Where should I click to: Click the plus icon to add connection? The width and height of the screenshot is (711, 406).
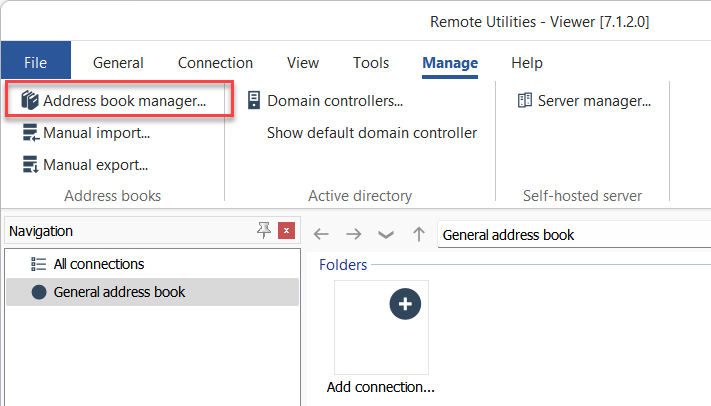point(404,306)
